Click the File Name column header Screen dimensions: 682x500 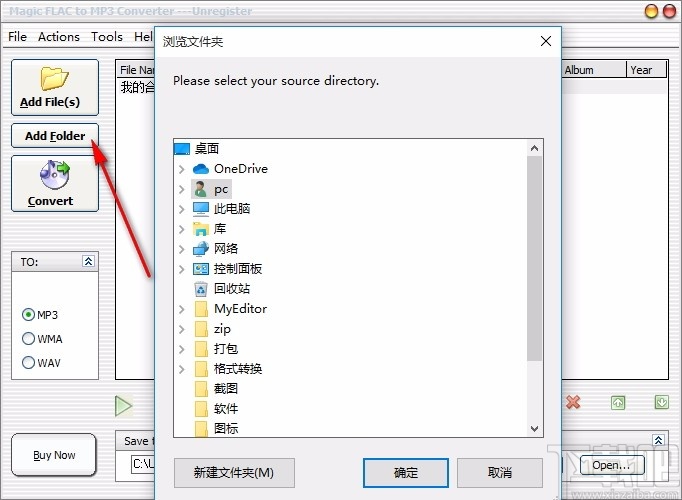pyautogui.click(x=136, y=70)
